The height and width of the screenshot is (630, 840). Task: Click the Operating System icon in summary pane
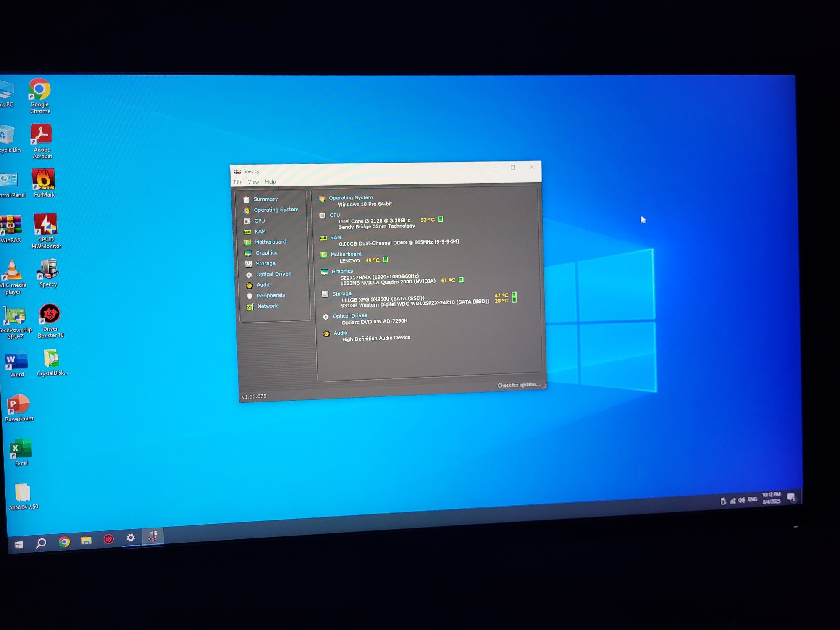click(x=322, y=198)
